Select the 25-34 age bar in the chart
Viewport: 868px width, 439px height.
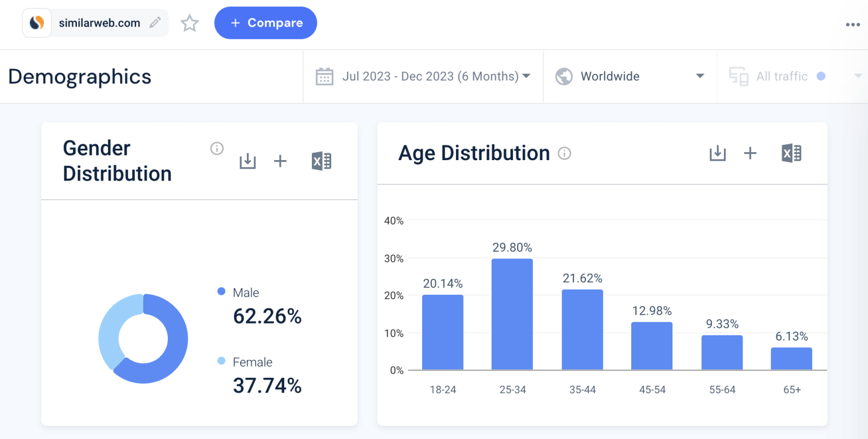click(512, 314)
